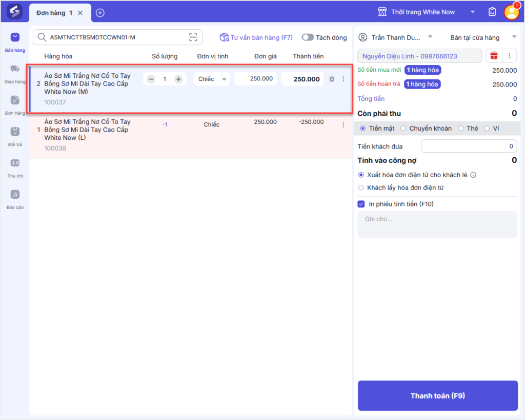Toggle In phiếu tính tiền (F10) checkbox
The height and width of the screenshot is (420, 525).
tap(361, 204)
